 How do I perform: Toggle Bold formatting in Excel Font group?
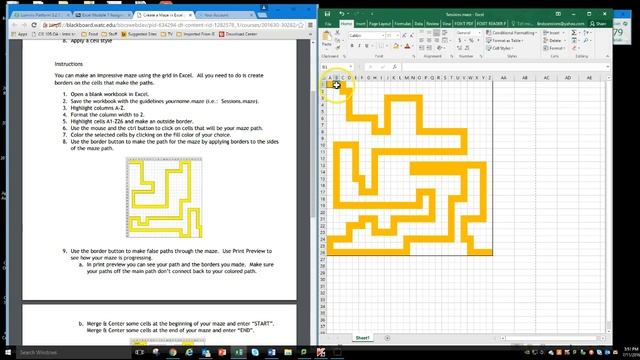pos(352,46)
